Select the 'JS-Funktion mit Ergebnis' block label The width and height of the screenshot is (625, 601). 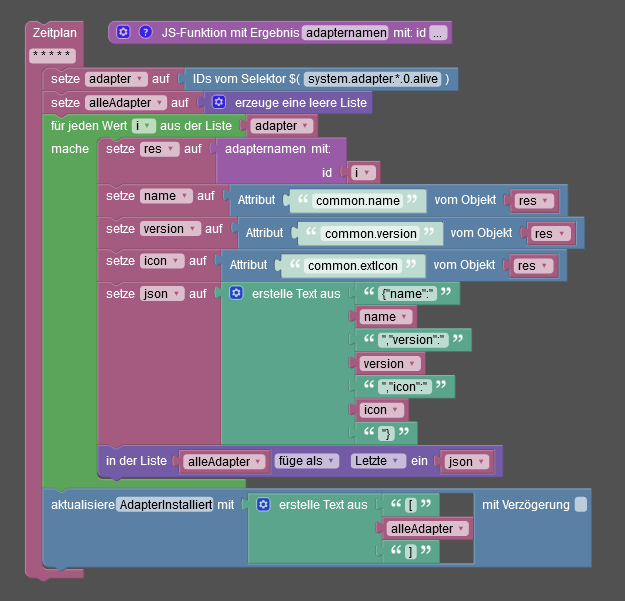click(x=230, y=33)
